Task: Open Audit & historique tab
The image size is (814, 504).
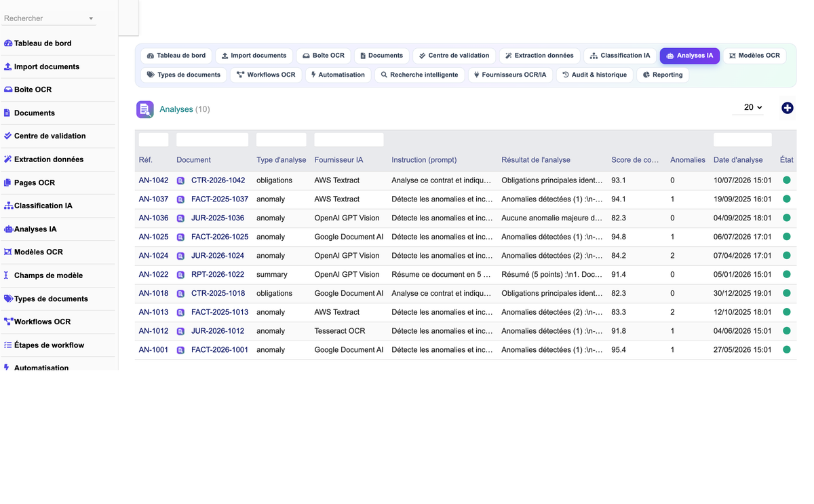Action: tap(595, 75)
